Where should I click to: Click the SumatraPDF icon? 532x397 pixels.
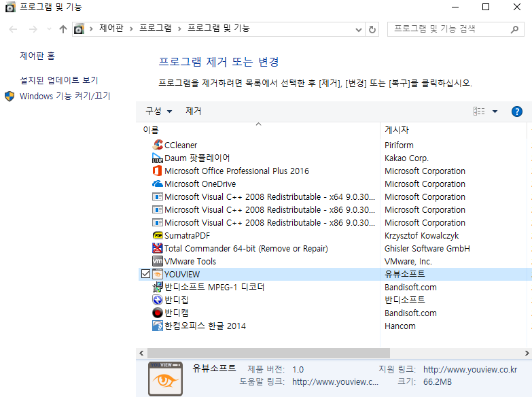158,235
